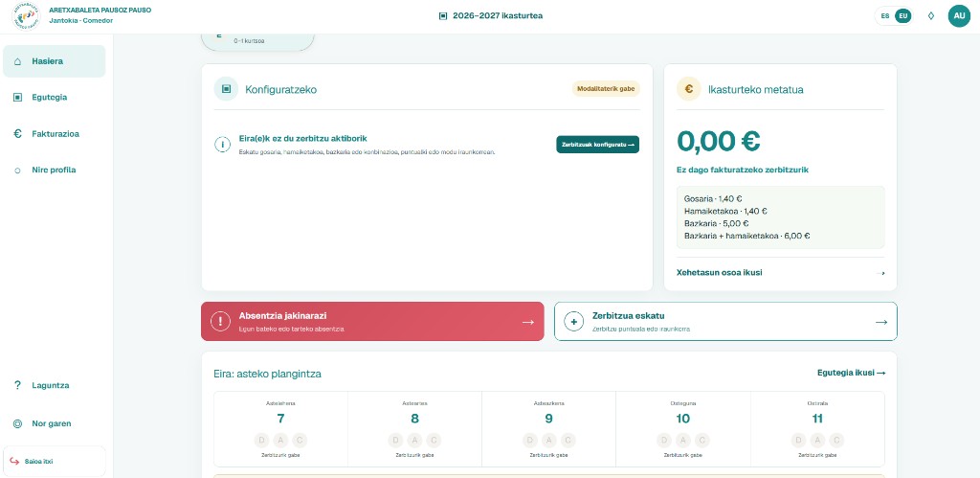Click the Bazkaria · 5,00 € price line
The width and height of the screenshot is (980, 478).
(x=716, y=223)
